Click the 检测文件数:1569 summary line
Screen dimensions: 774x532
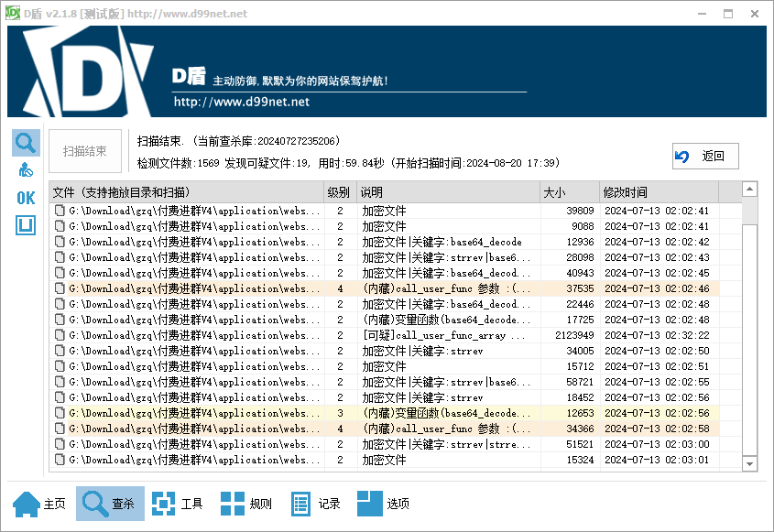(x=348, y=163)
